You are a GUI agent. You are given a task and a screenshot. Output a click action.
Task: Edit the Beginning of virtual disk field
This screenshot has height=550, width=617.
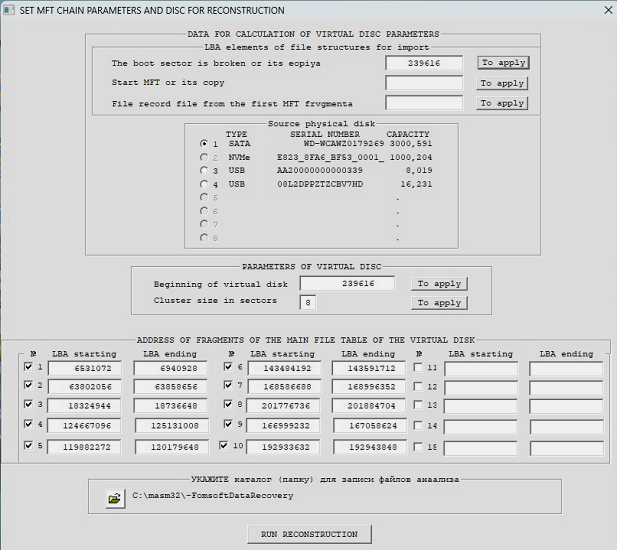click(347, 284)
